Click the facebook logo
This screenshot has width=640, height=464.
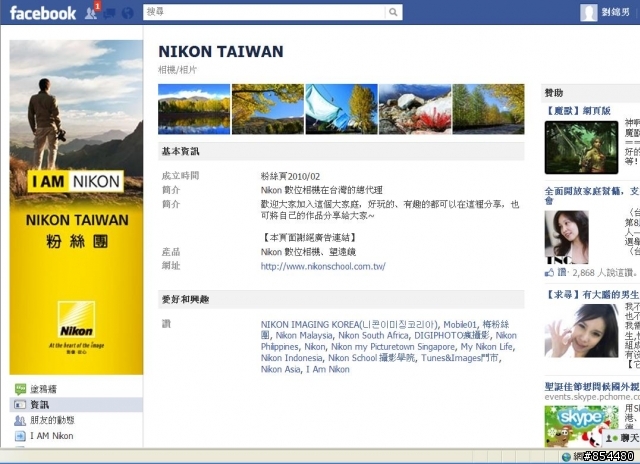click(43, 13)
